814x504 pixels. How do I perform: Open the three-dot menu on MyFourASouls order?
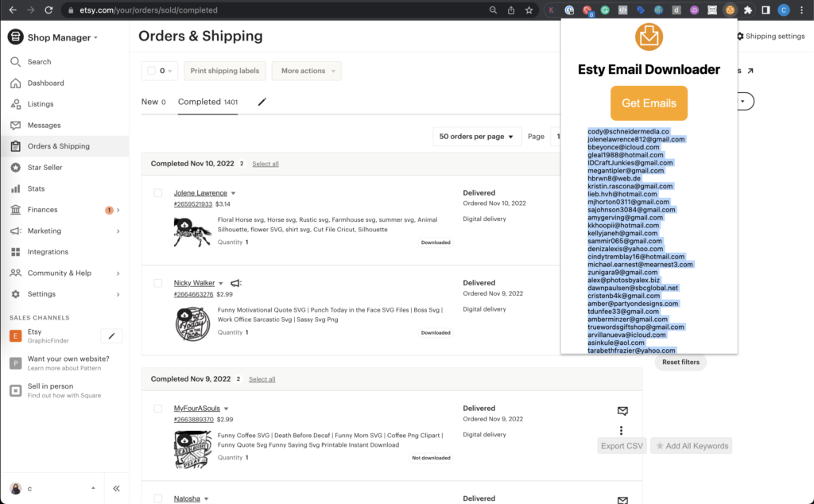[621, 429]
